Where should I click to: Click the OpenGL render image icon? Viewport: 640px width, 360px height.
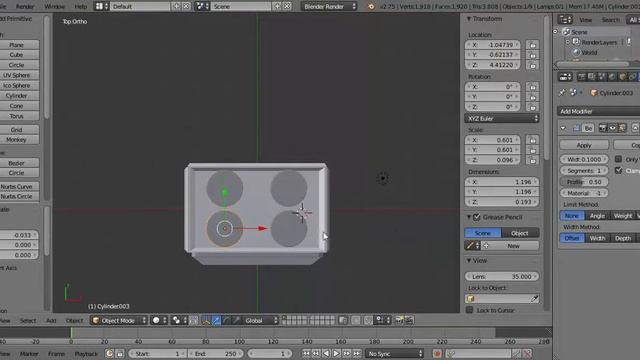tap(399, 320)
